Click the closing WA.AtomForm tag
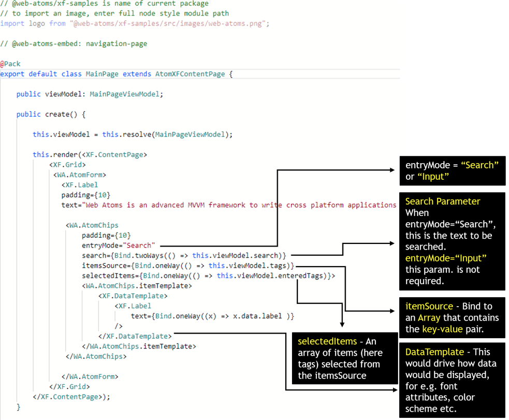 pos(90,376)
